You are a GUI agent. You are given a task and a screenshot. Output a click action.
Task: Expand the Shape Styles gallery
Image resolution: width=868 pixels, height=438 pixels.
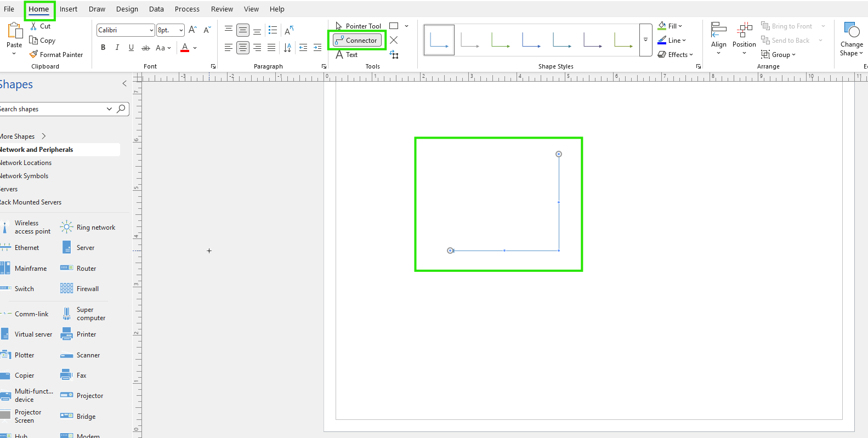pyautogui.click(x=646, y=40)
